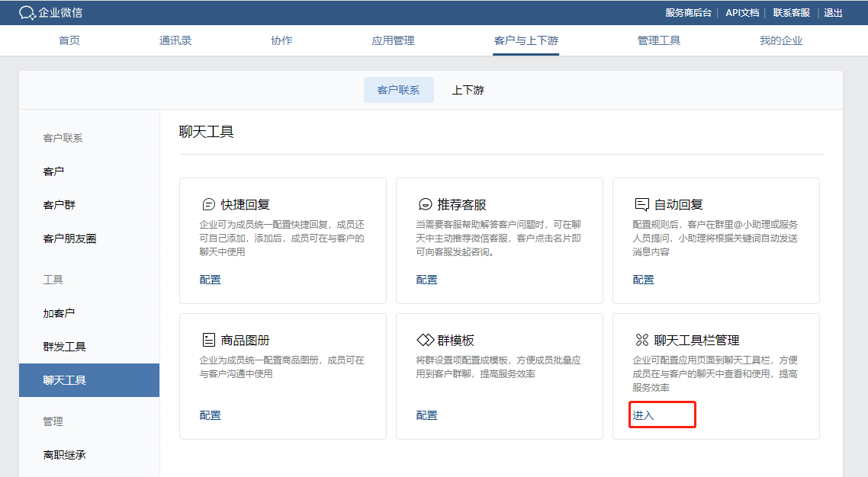
Task: Click 退出 to log out
Action: pyautogui.click(x=833, y=13)
